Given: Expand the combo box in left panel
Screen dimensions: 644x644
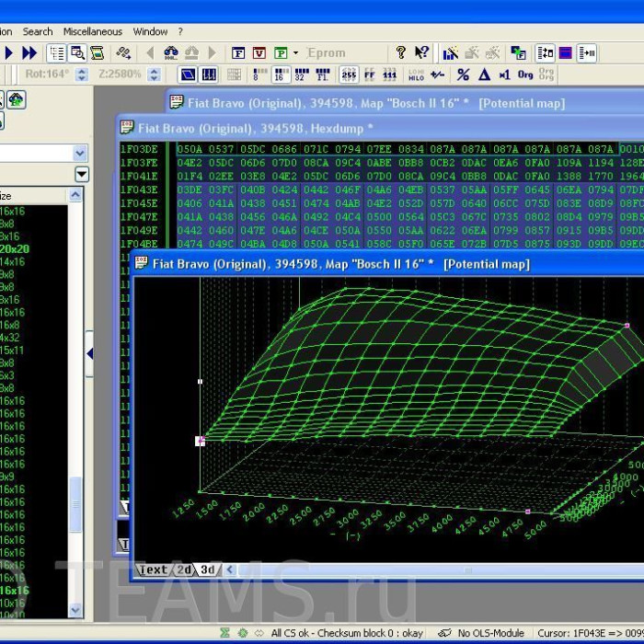Looking at the screenshot, I should 81,154.
